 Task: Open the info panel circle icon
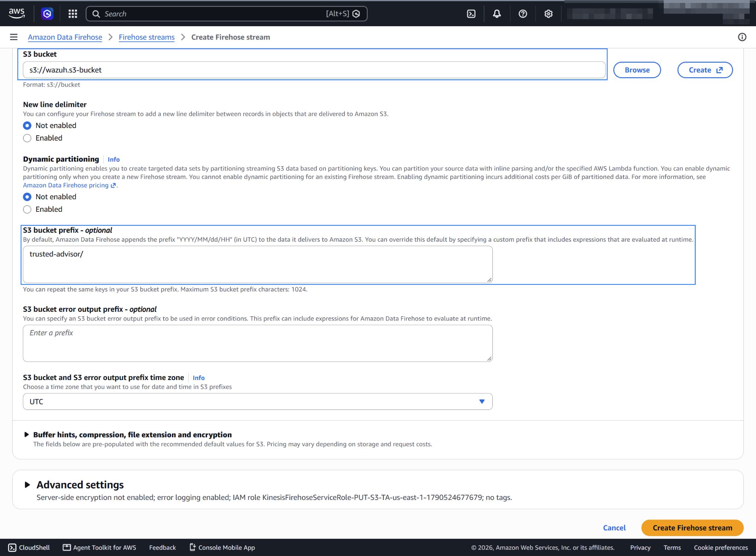tap(742, 37)
